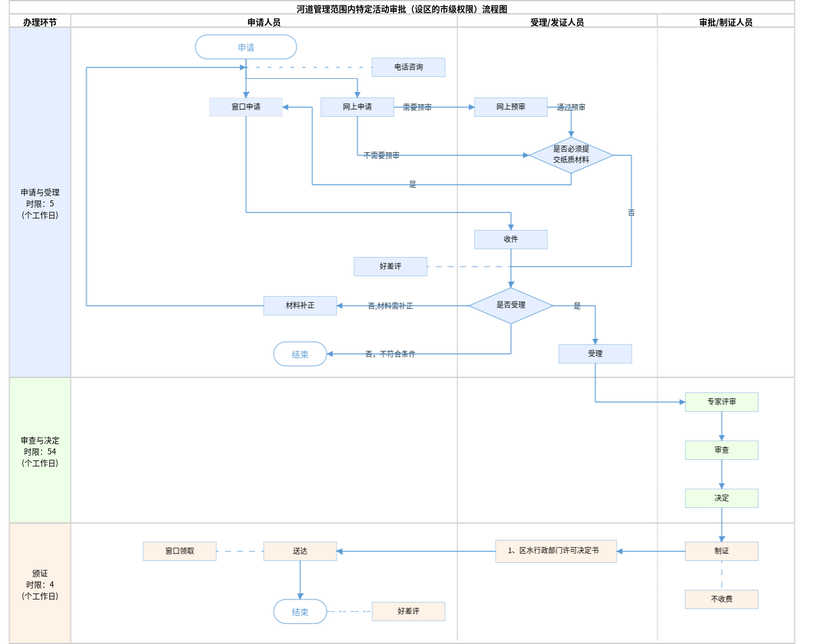
Task: Click the 网上预审 process box
Action: pos(511,107)
